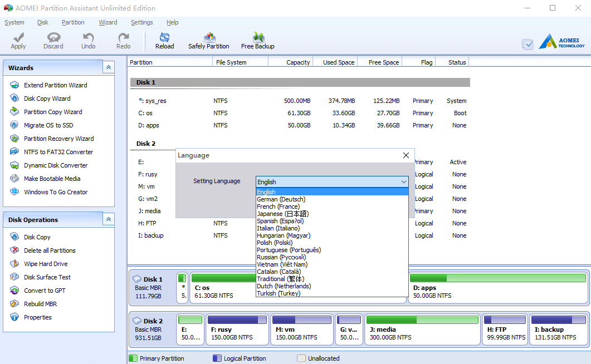Select Turkish (Turkey) language
Image resolution: width=591 pixels, height=364 pixels.
click(332, 293)
